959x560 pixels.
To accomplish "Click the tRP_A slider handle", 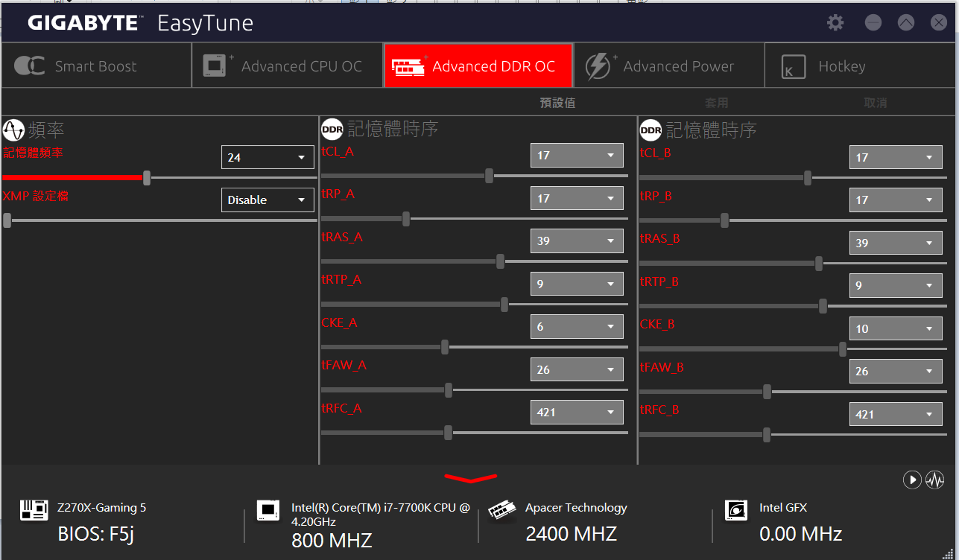I will 406,219.
